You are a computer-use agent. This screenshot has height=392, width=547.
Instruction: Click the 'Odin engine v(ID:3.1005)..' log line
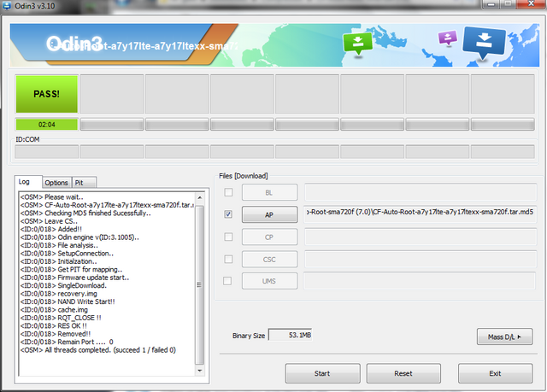pyautogui.click(x=79, y=237)
